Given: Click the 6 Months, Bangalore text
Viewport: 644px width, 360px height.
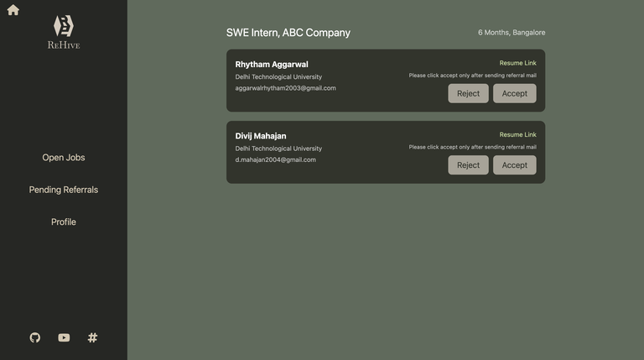Looking at the screenshot, I should [x=512, y=33].
